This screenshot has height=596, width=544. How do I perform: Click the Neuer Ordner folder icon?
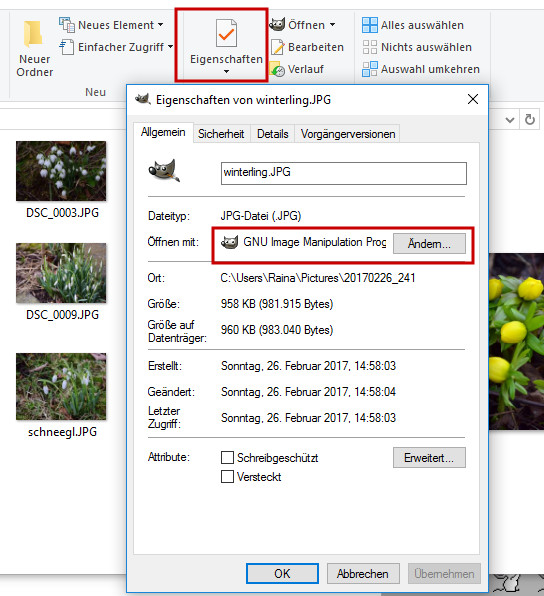tap(33, 34)
